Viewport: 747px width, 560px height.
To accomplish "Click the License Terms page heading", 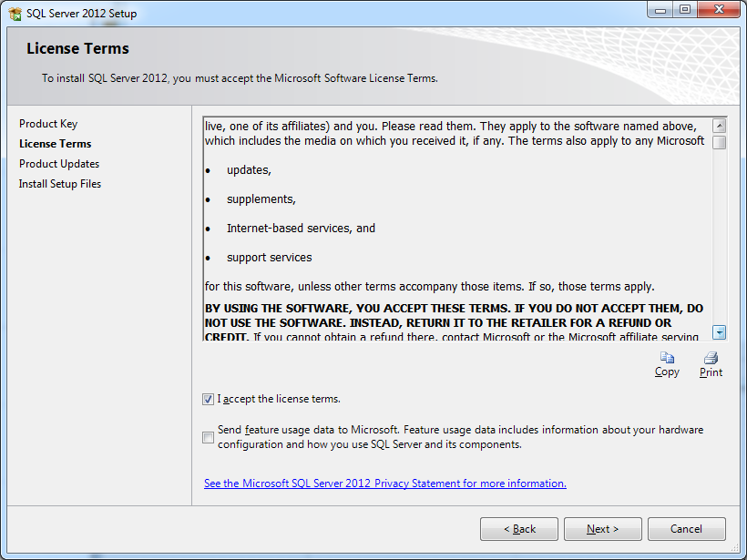I will 77,48.
